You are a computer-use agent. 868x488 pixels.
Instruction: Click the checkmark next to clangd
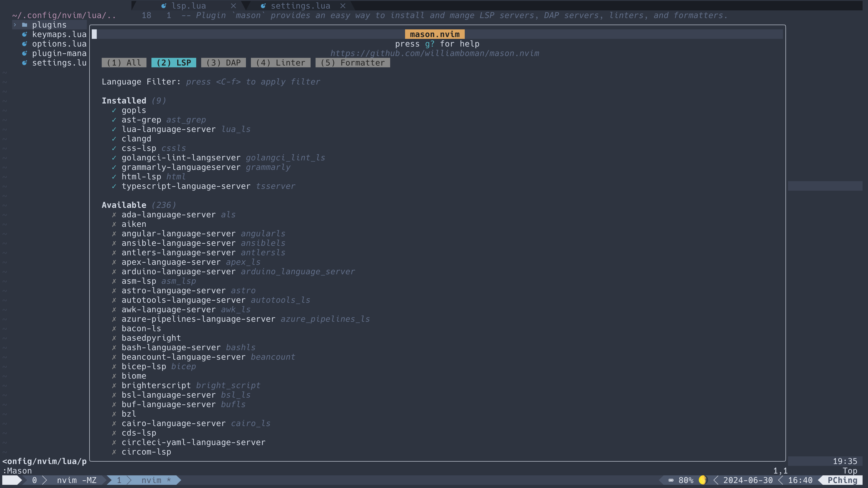114,139
